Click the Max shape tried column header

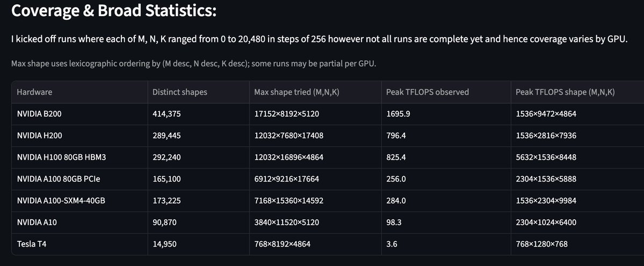click(x=296, y=92)
